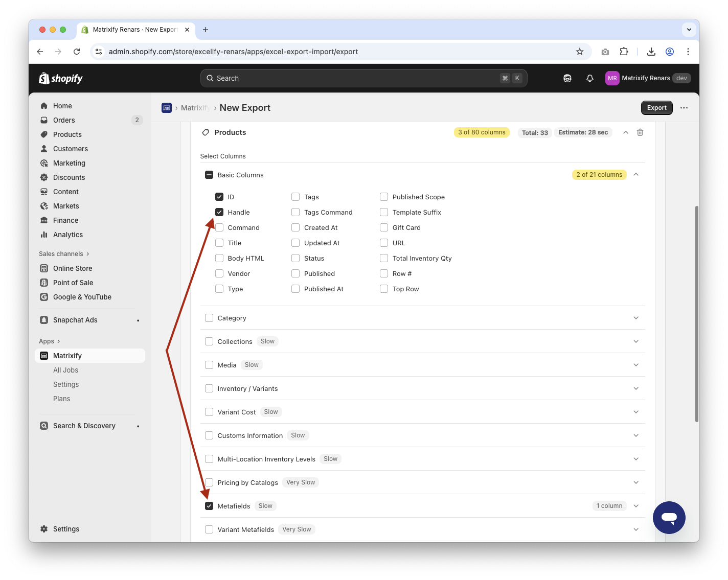The width and height of the screenshot is (728, 580).
Task: Disable the Metafields checkbox
Action: pos(209,506)
